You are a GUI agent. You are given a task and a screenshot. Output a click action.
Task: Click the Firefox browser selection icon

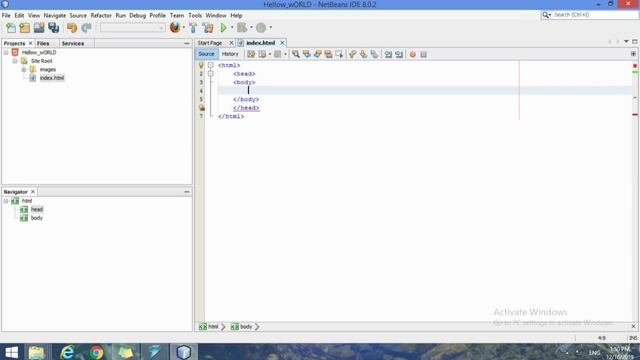tap(175, 27)
